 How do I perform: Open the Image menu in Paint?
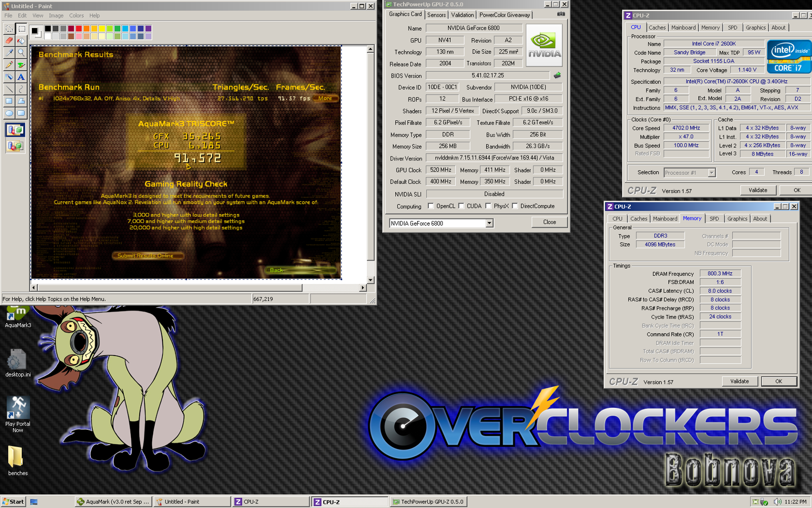(56, 16)
